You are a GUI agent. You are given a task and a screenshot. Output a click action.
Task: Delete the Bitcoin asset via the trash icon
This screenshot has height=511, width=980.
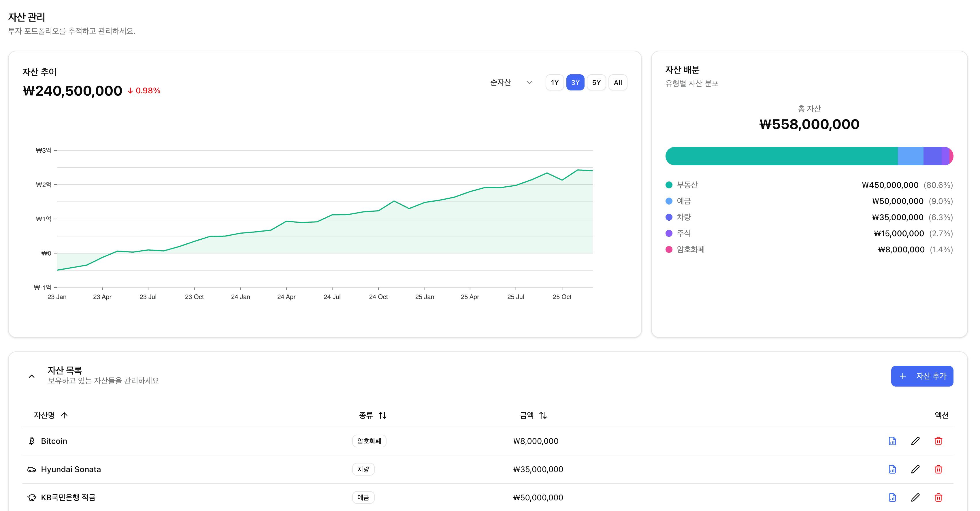click(938, 441)
